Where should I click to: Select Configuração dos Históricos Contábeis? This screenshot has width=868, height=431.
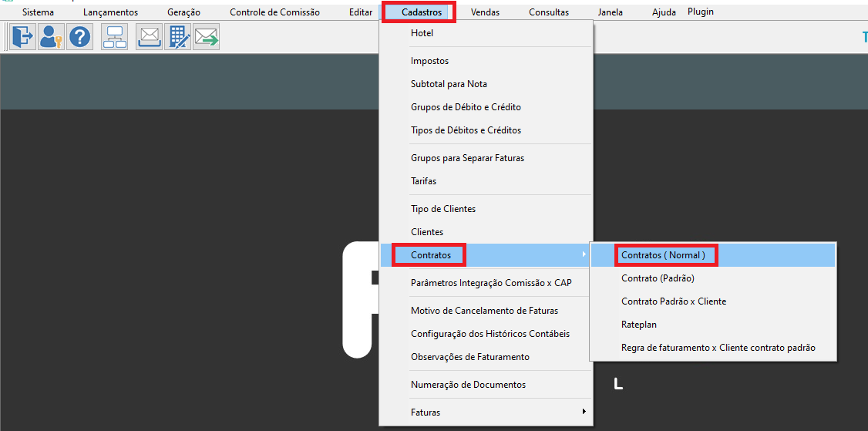(486, 334)
